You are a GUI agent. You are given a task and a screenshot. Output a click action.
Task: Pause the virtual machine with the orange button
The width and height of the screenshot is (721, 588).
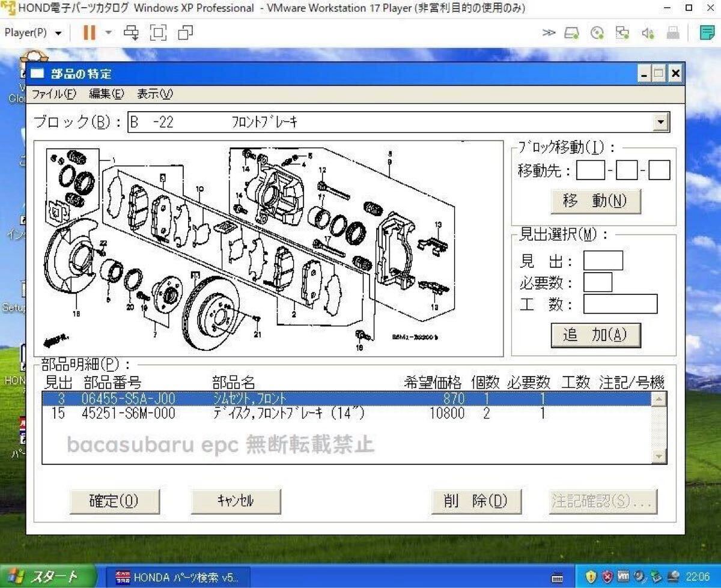pos(89,32)
